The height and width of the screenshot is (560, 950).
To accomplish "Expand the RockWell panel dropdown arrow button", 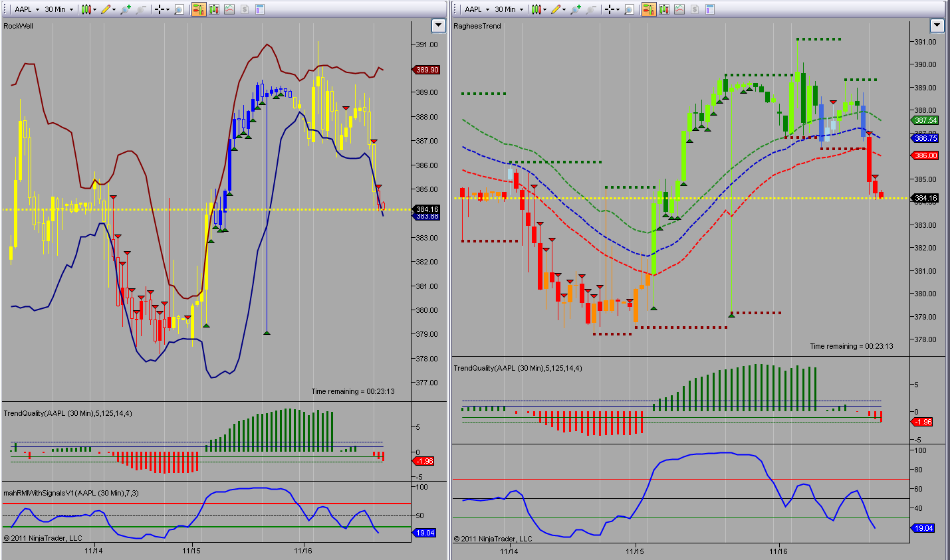I will point(438,26).
